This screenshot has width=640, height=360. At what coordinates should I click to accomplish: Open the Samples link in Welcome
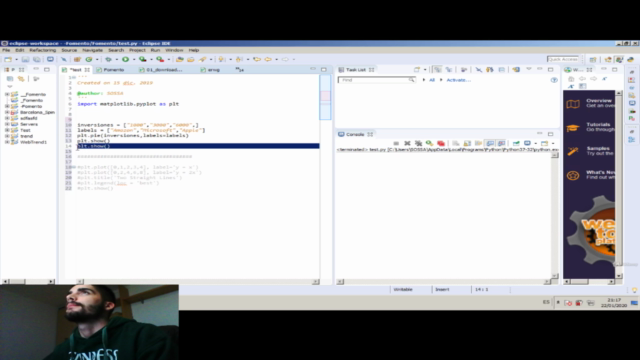(598, 148)
